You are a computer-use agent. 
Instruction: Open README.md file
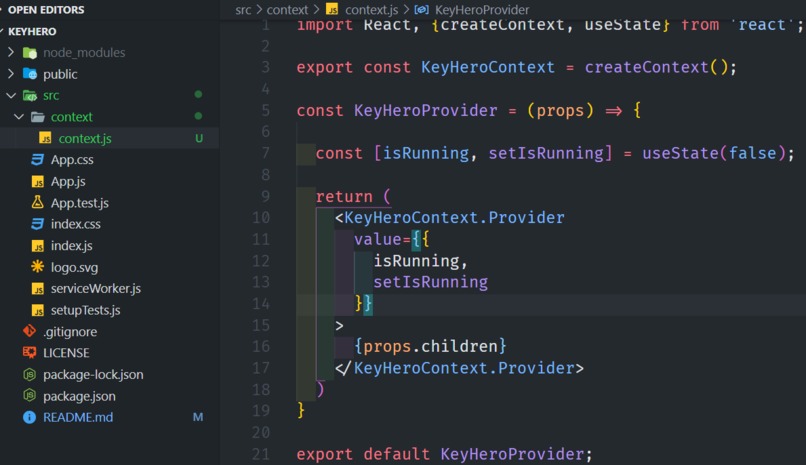[78, 417]
